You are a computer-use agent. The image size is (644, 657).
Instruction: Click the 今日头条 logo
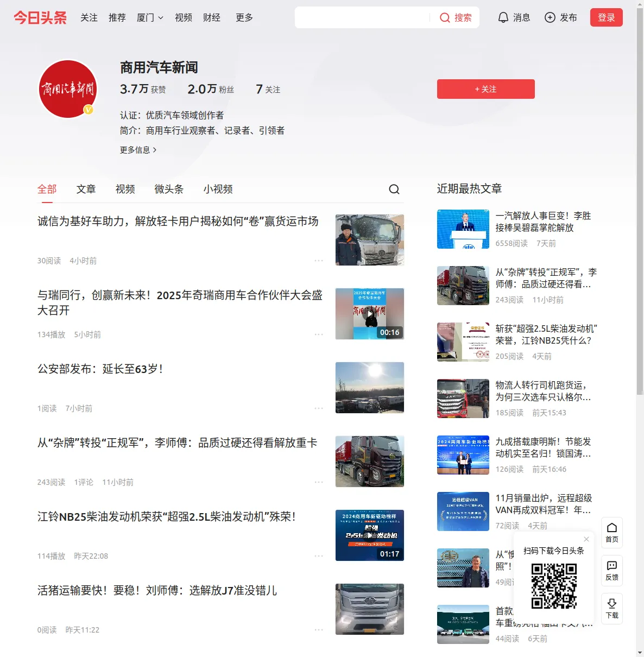coord(40,17)
